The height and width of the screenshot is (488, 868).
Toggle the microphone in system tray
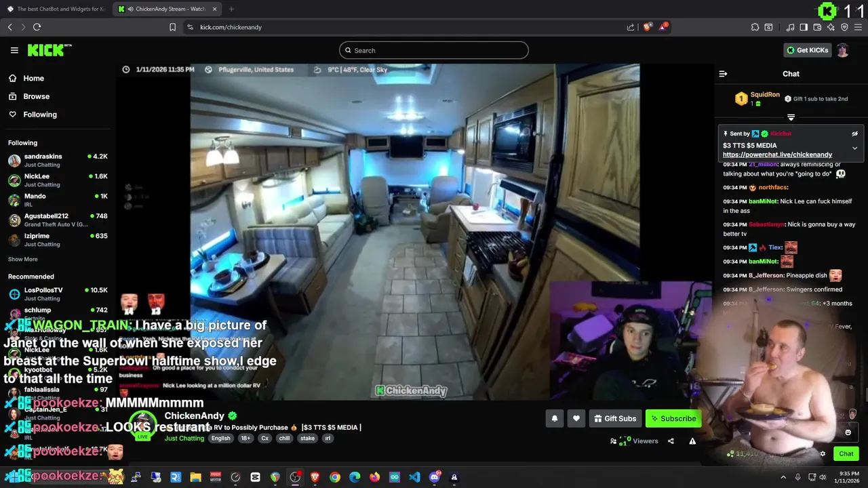point(797,477)
